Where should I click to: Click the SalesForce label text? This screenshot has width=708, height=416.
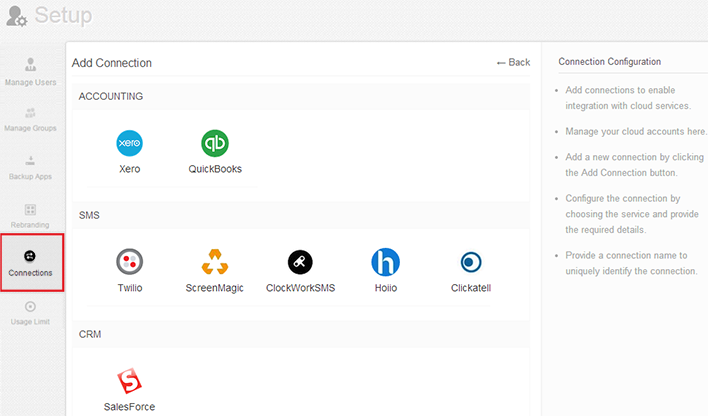(130, 407)
